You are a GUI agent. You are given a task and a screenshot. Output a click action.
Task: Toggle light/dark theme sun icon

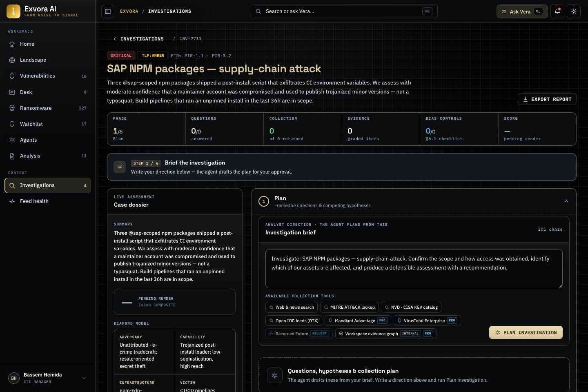[x=574, y=11]
